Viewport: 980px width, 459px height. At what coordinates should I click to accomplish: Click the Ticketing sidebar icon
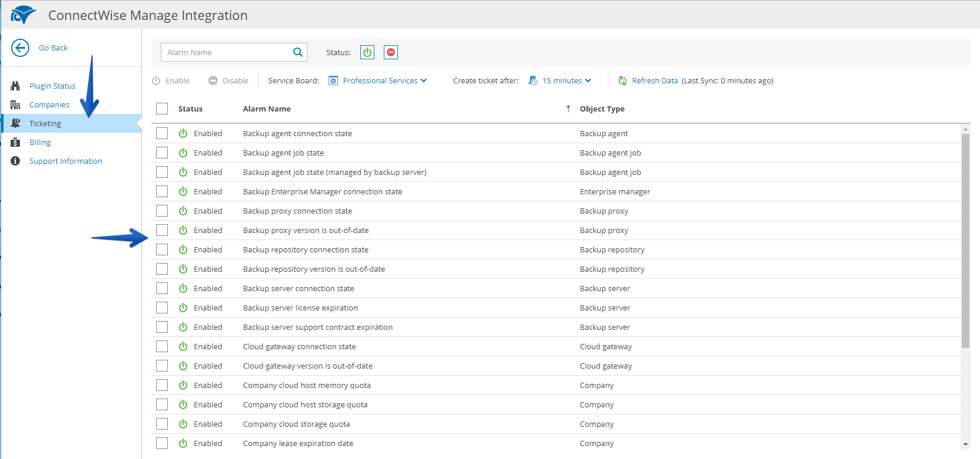[15, 123]
